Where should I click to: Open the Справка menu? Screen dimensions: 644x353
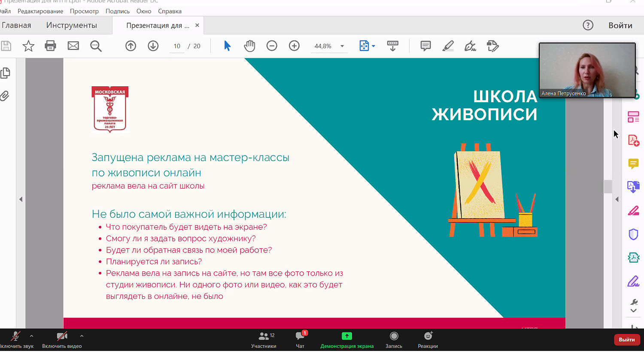[170, 11]
